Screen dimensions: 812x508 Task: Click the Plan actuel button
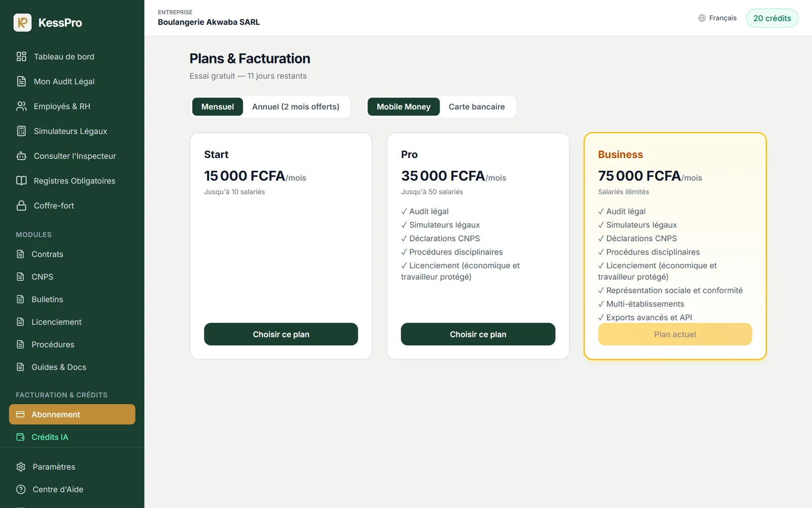click(675, 334)
